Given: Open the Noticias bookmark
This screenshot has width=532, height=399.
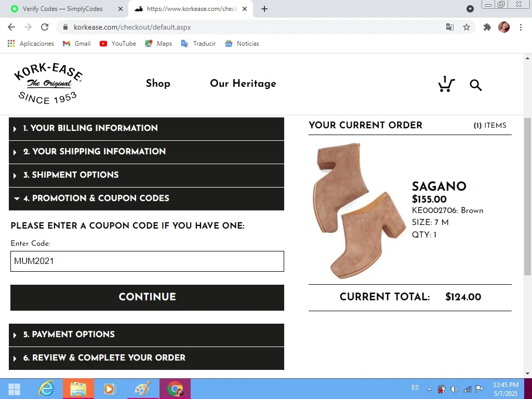Looking at the screenshot, I should (x=242, y=44).
